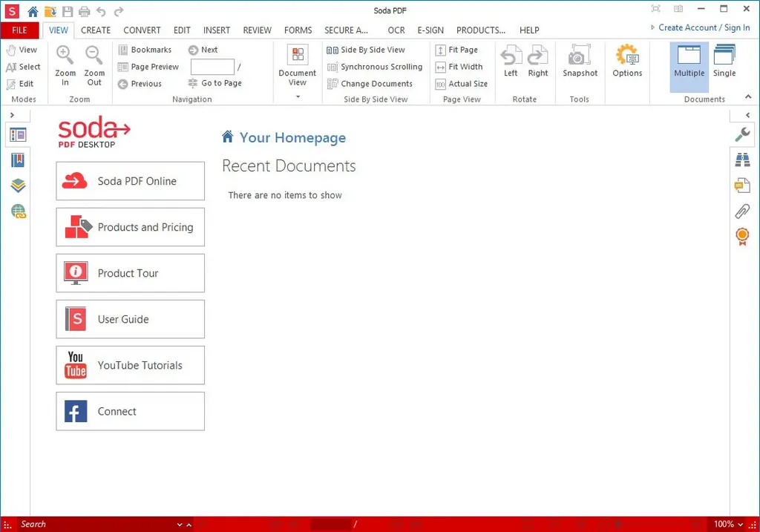Viewport: 760px width, 532px height.
Task: Open the User Guide
Action: coord(131,319)
